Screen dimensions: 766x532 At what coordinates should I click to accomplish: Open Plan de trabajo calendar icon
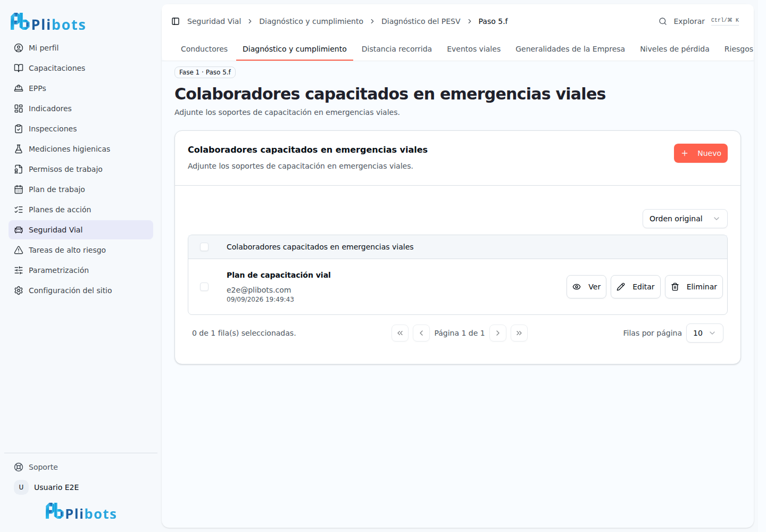point(19,189)
